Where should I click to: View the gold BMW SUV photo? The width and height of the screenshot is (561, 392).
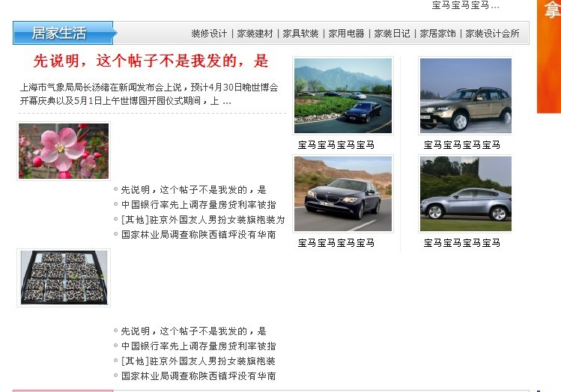click(x=465, y=96)
